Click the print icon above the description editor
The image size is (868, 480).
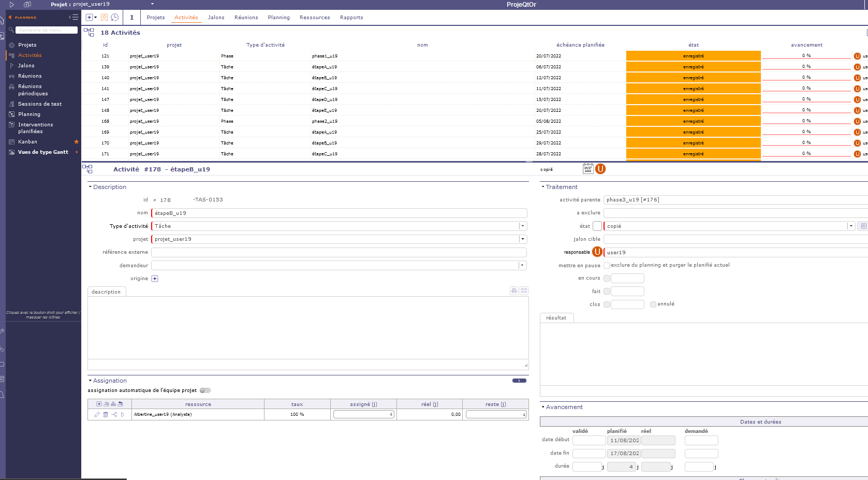pyautogui.click(x=514, y=291)
